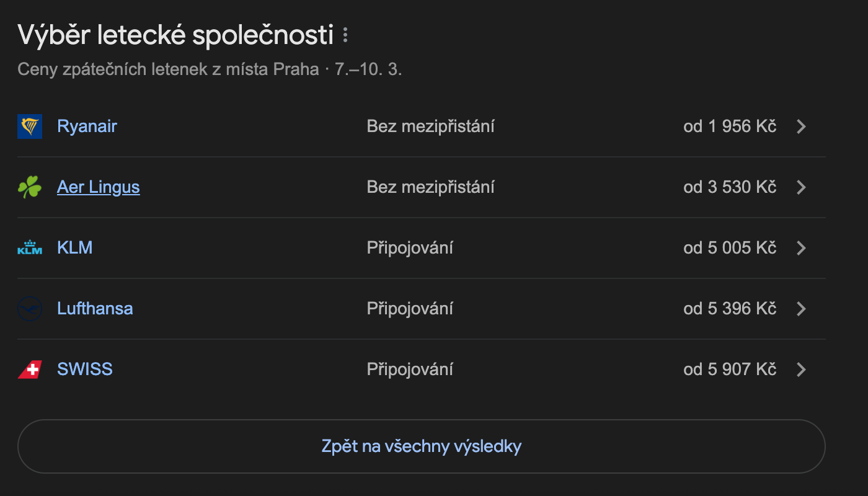
Task: Open the Lufthansa row chevron arrow
Action: 801,309
